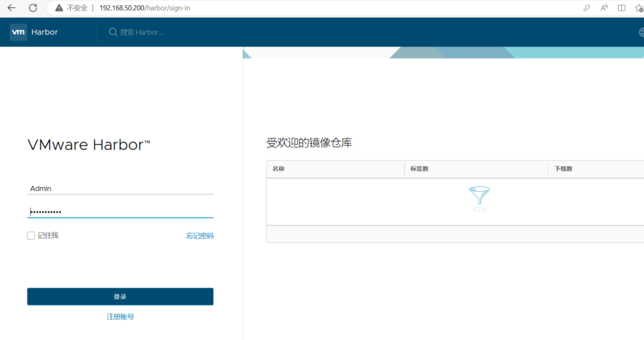Open split screen icon in address bar
The image size is (644, 340).
click(622, 8)
